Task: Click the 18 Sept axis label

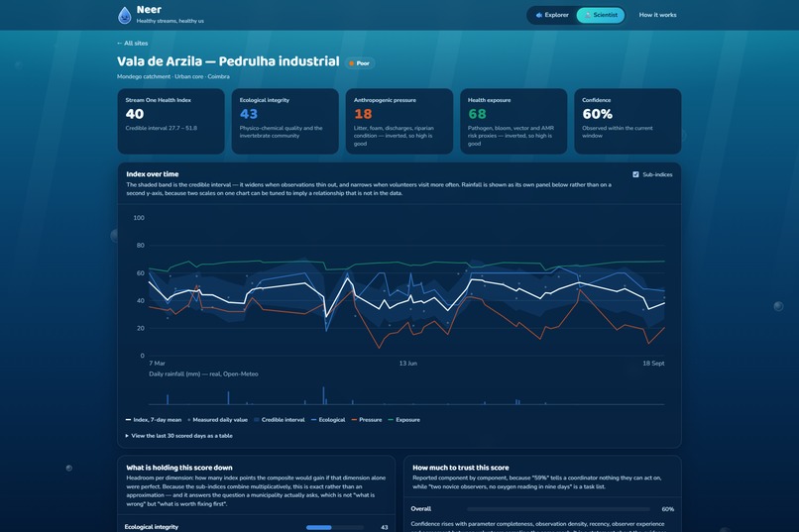Action: point(653,364)
